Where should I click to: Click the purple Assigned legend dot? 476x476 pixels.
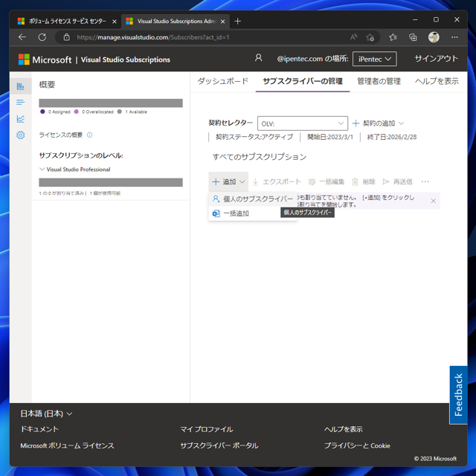[x=42, y=112]
